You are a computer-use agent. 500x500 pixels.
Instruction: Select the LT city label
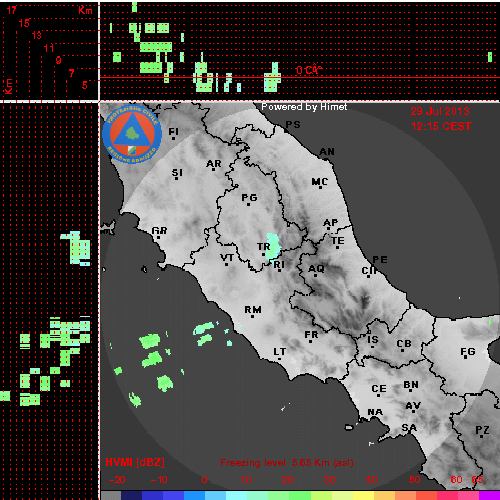(x=279, y=352)
